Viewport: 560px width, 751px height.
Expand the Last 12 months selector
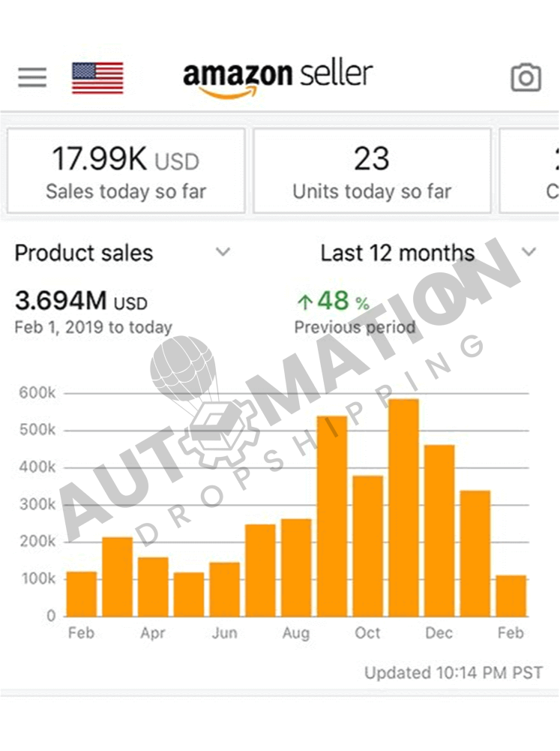[396, 253]
